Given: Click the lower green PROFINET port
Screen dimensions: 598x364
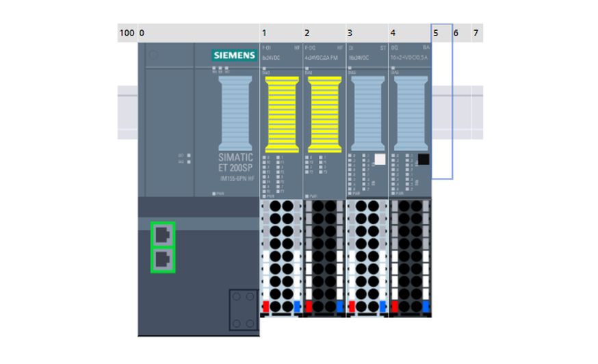Looking at the screenshot, I should coord(163,260).
